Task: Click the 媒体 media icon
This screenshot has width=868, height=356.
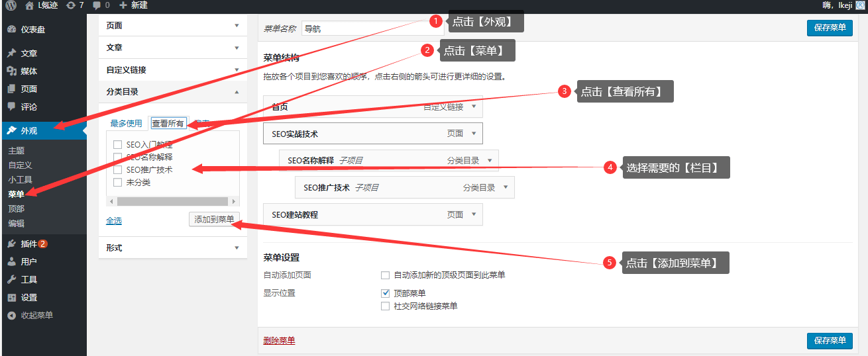Action: [11, 71]
